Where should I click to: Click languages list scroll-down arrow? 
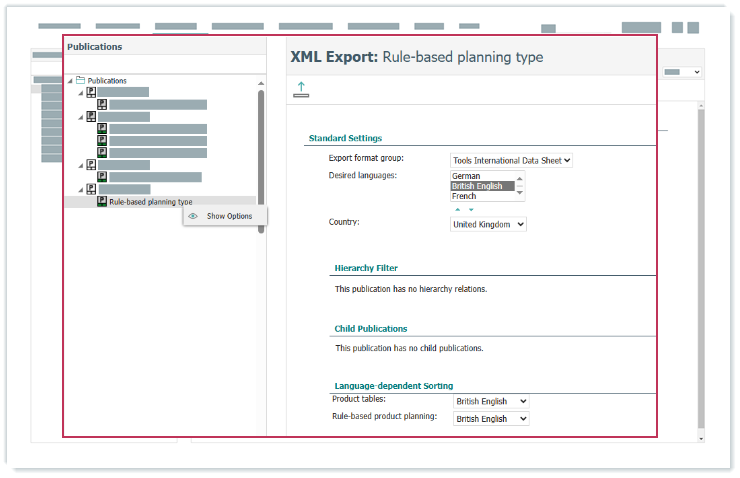tap(520, 193)
